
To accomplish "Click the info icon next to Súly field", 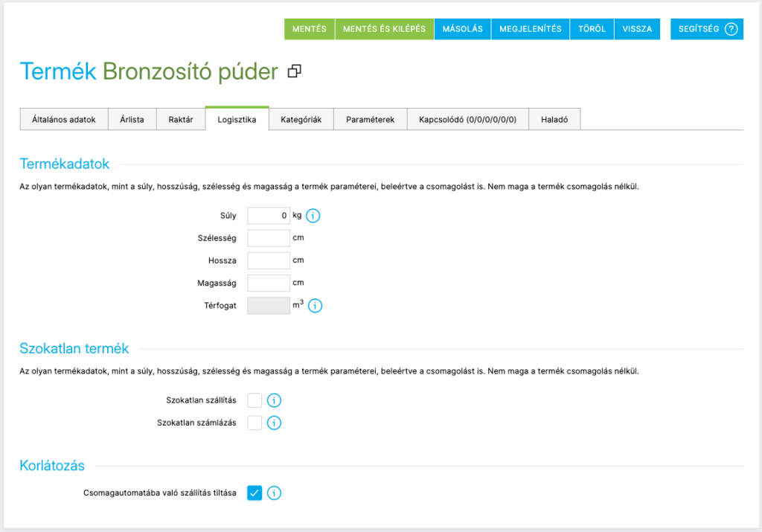I will click(313, 216).
